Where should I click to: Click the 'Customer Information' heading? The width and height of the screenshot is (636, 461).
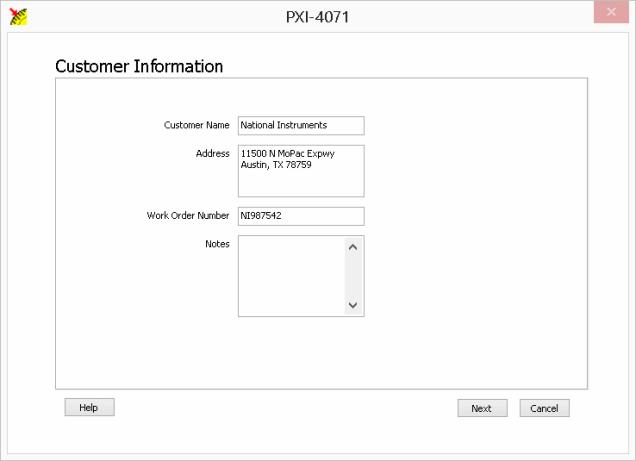click(x=139, y=67)
